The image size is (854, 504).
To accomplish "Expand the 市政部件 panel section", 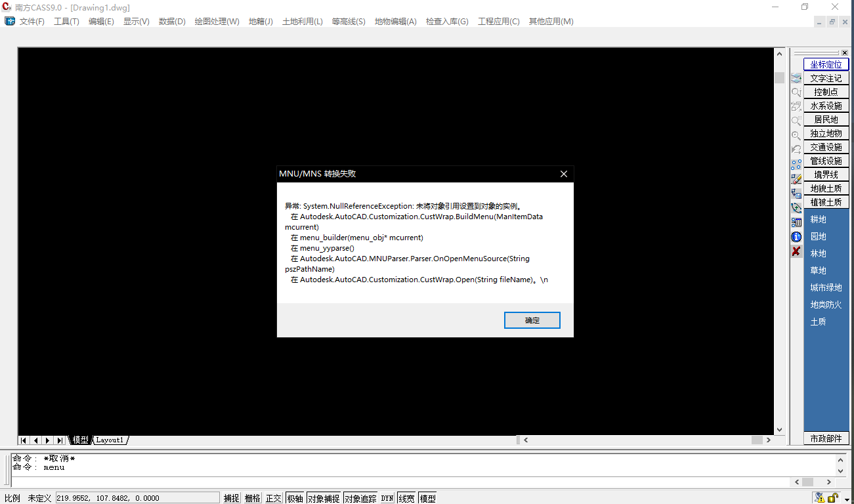I will click(x=826, y=438).
